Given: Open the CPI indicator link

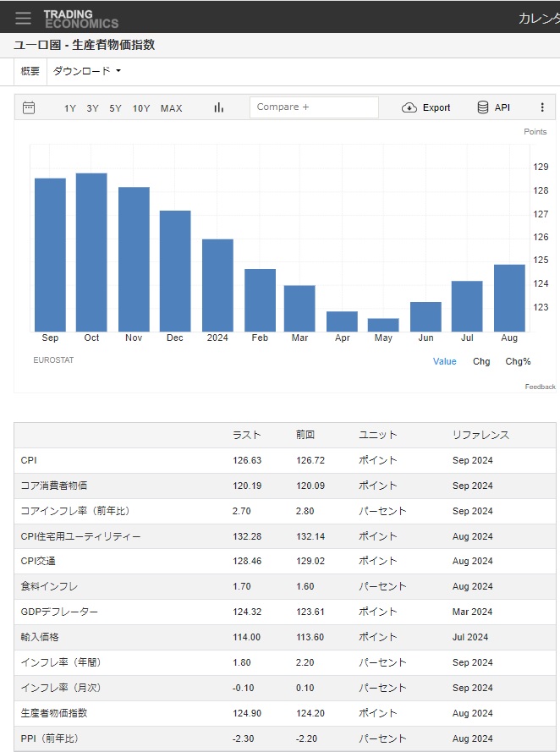Looking at the screenshot, I should click(30, 461).
